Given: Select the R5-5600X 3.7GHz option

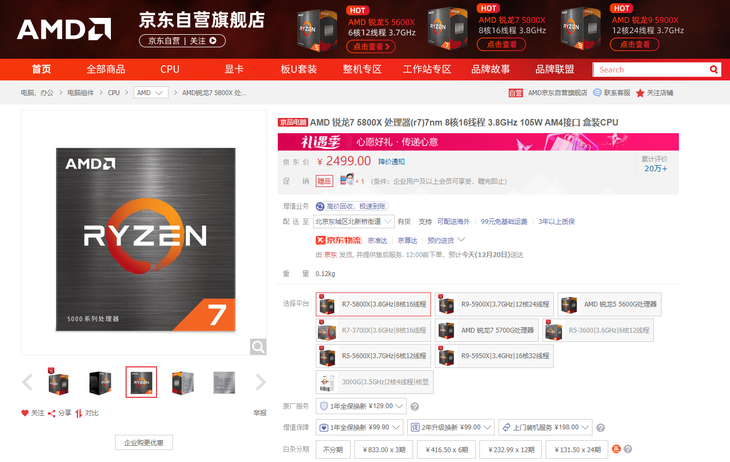Looking at the screenshot, I should click(373, 356).
